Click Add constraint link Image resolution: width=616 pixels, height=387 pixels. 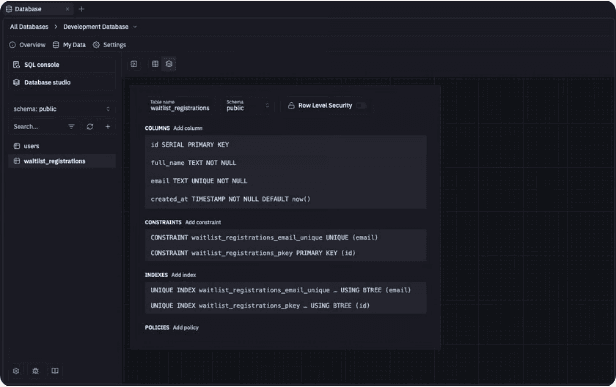[203, 222]
